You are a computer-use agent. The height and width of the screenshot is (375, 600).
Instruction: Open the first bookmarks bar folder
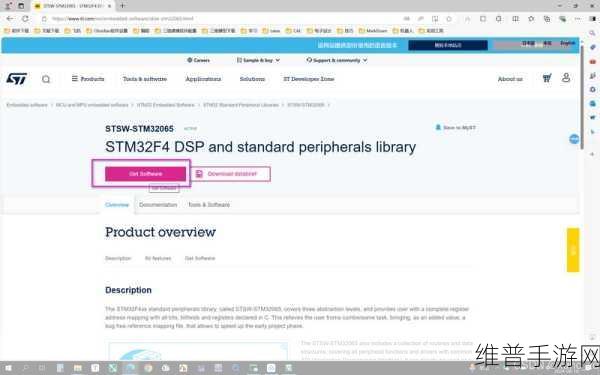pyautogui.click(x=16, y=31)
